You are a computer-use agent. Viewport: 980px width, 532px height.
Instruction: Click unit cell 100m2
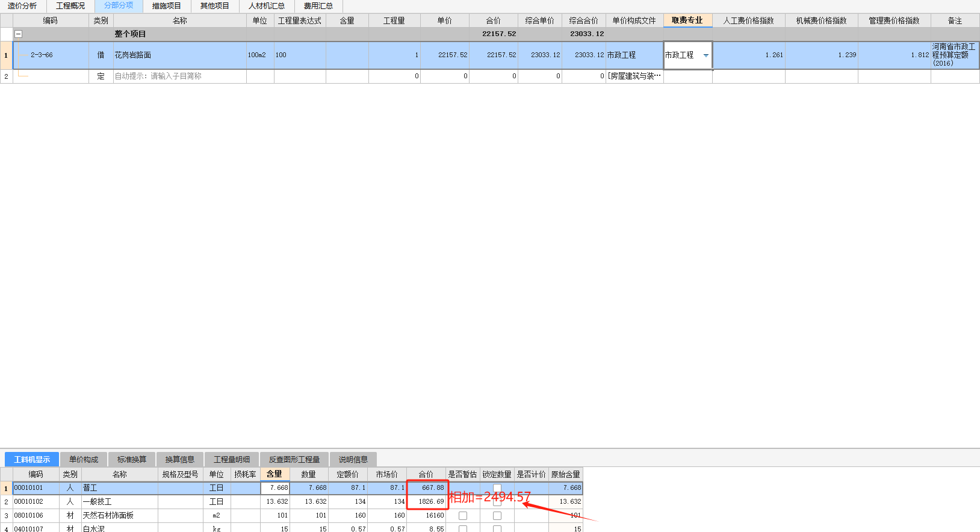tap(260, 55)
